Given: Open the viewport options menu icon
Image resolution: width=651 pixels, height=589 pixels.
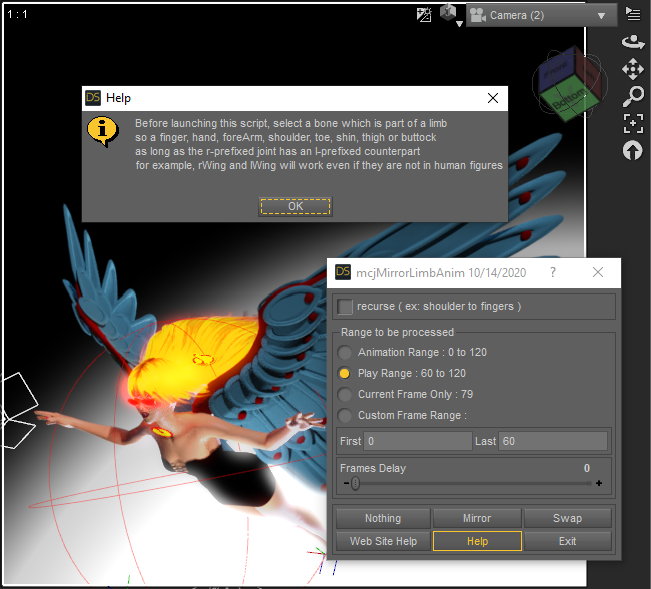Looking at the screenshot, I should tap(633, 14).
